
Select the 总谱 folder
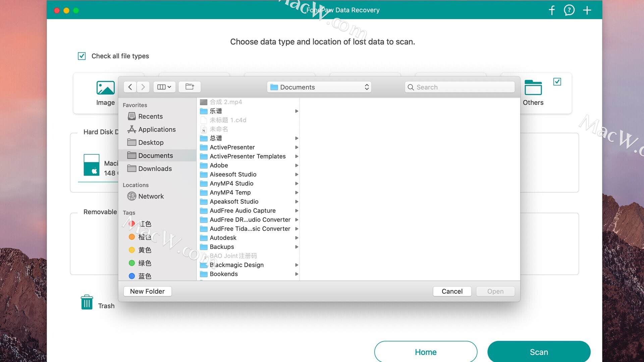tap(248, 138)
